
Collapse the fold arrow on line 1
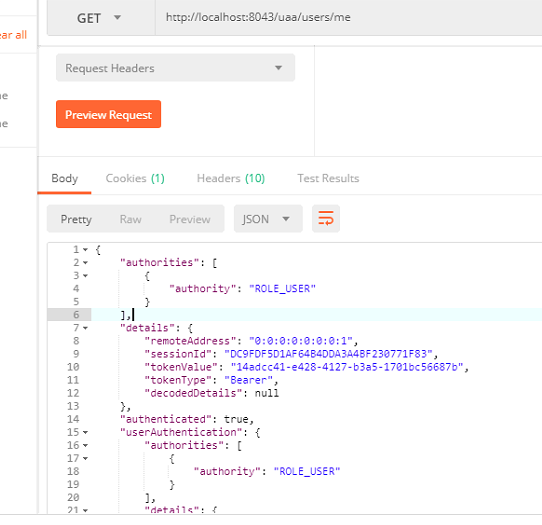(85, 250)
